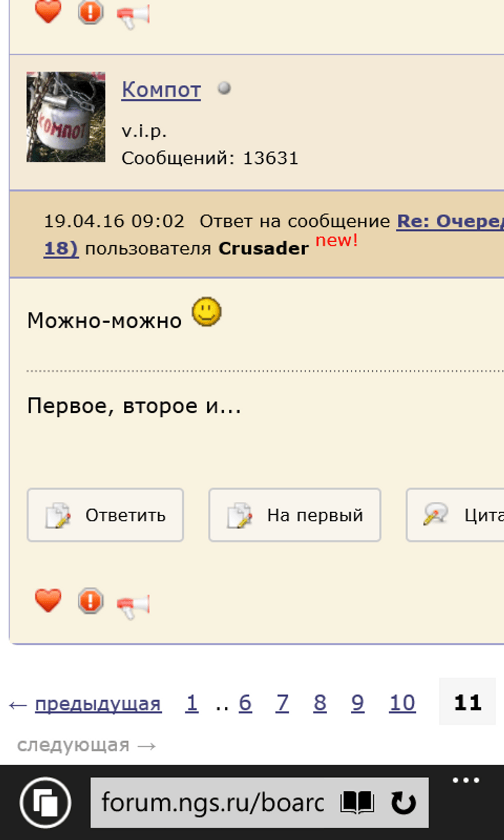The height and width of the screenshot is (840, 504).
Task: Open browser more options ellipsis
Action: tap(466, 781)
